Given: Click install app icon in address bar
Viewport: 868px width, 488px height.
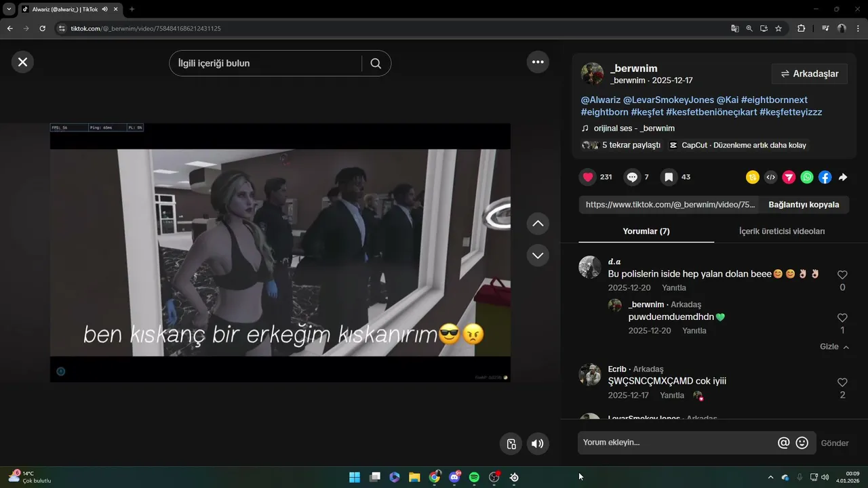Looking at the screenshot, I should coord(764,28).
